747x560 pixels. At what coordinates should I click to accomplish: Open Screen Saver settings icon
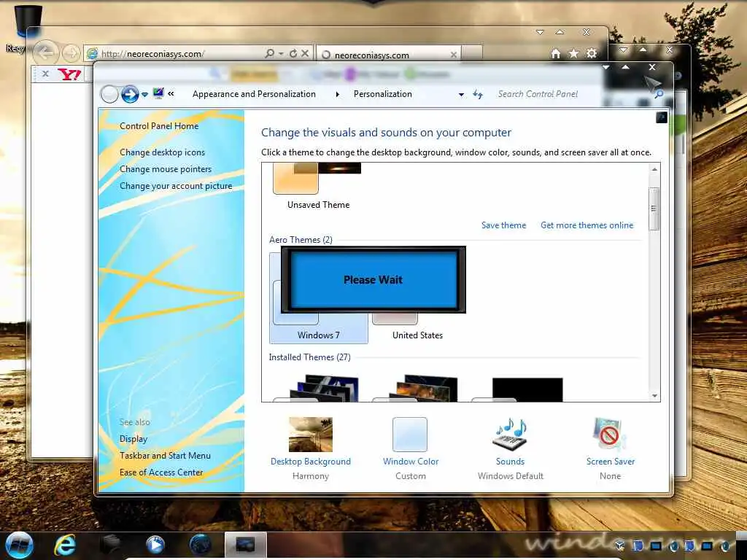coord(609,434)
